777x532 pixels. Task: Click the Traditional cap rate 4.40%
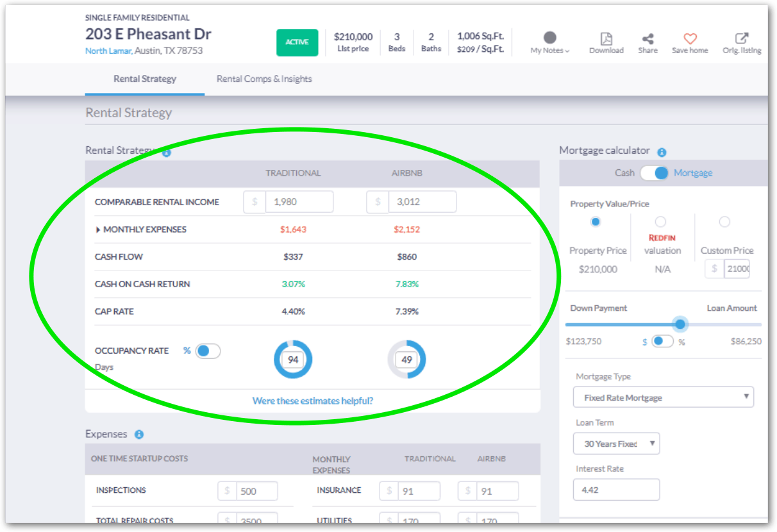coord(293,312)
